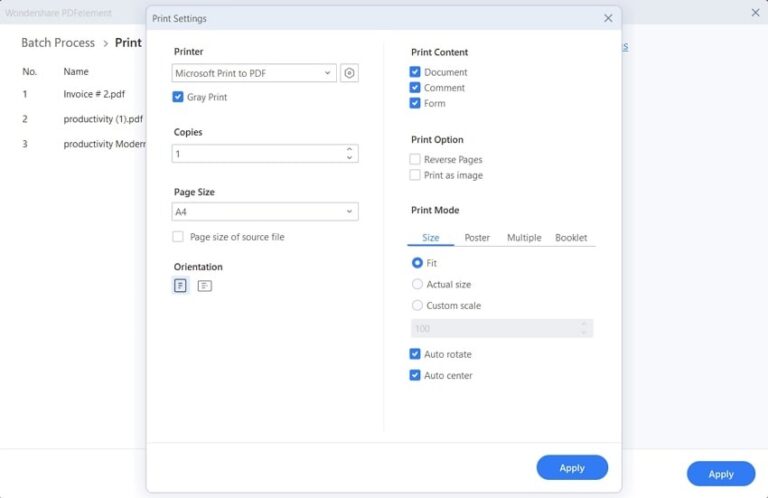Choose the Actual size radio button
Screen dimensions: 768x498
click(417, 284)
